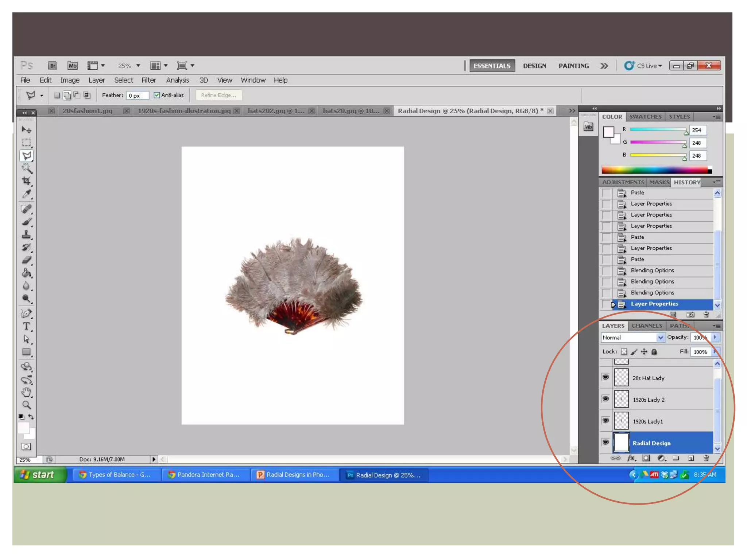This screenshot has height=560, width=747.
Task: Select the Crop tool
Action: (x=26, y=181)
